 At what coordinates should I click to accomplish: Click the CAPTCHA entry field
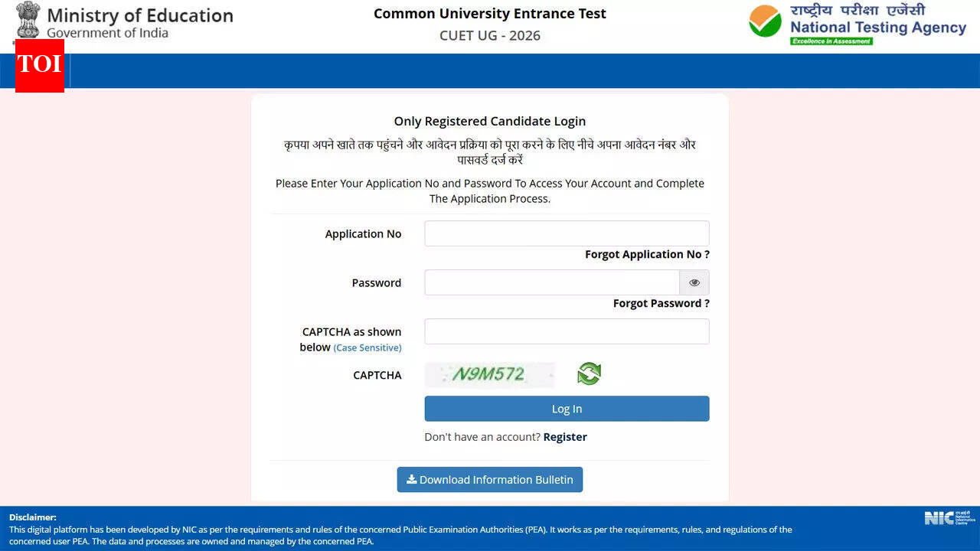[x=567, y=331]
